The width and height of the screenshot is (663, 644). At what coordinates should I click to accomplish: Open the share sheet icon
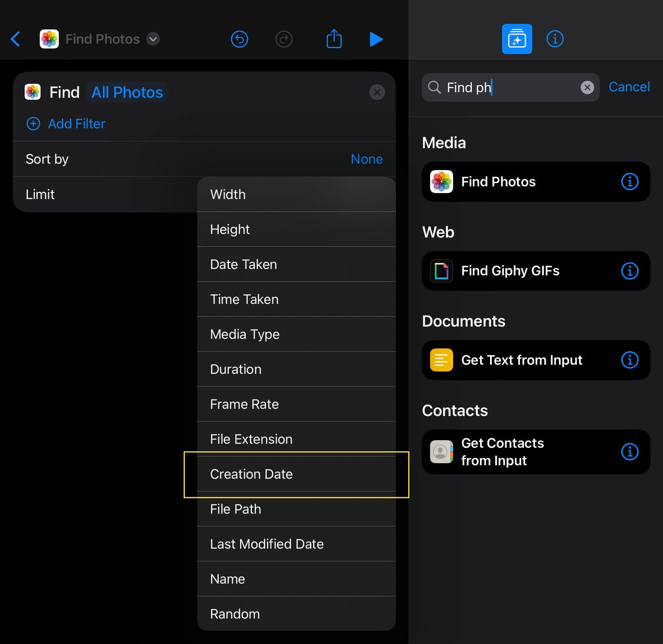[334, 39]
